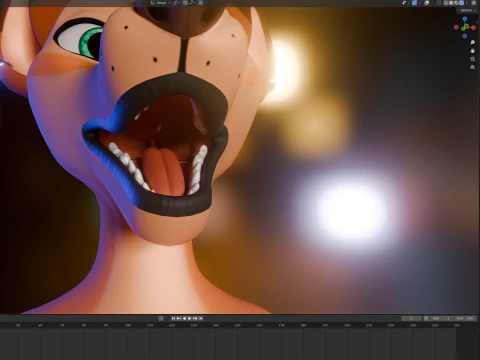This screenshot has height=360, width=480.
Task: Click the pan hand viewport icon
Action: 473,51
